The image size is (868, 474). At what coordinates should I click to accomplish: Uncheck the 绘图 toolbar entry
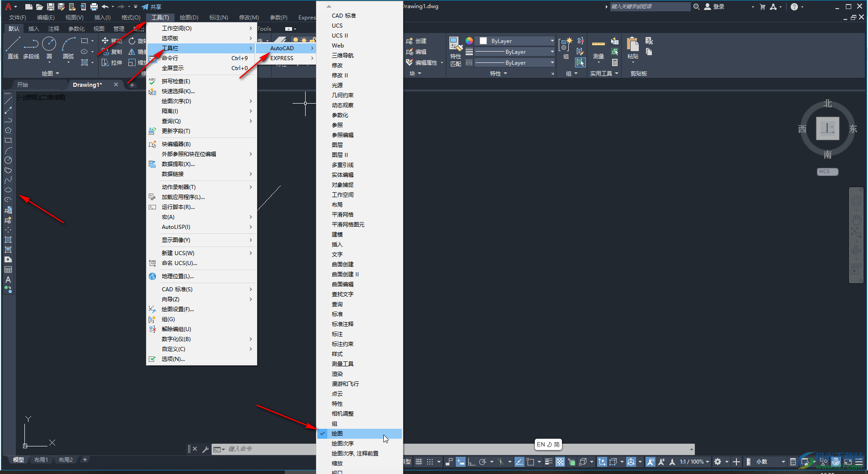tap(359, 433)
